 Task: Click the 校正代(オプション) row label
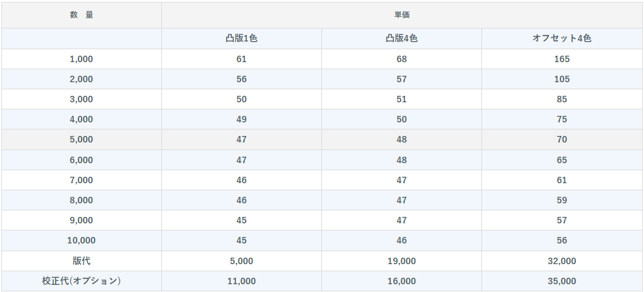coord(82,281)
